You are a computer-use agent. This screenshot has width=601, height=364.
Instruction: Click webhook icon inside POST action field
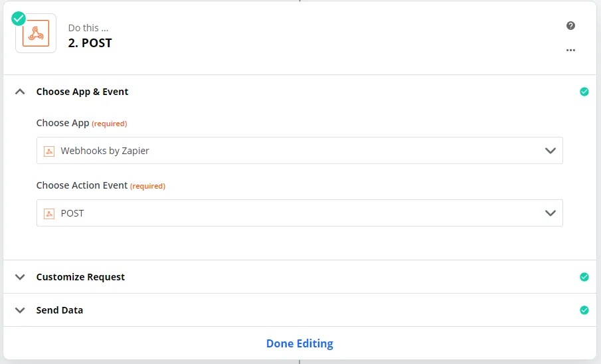tap(49, 214)
